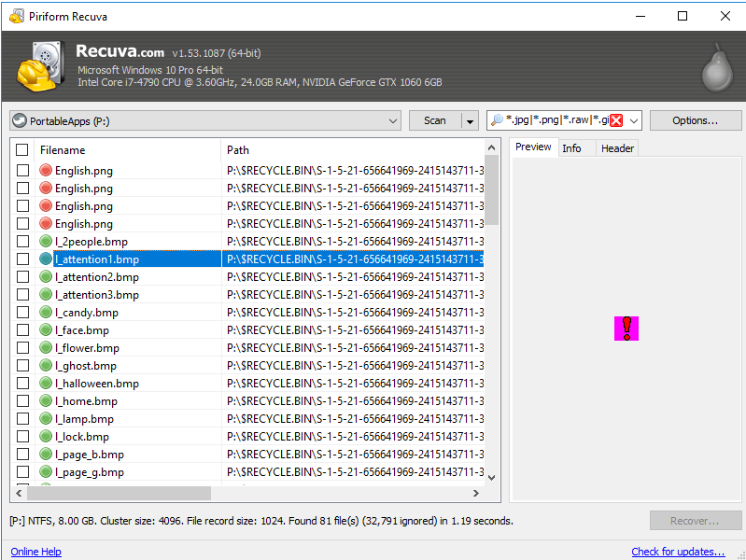Click the exclamation mark preview thumbnail
Screen dimensions: 746x560
pos(626,328)
